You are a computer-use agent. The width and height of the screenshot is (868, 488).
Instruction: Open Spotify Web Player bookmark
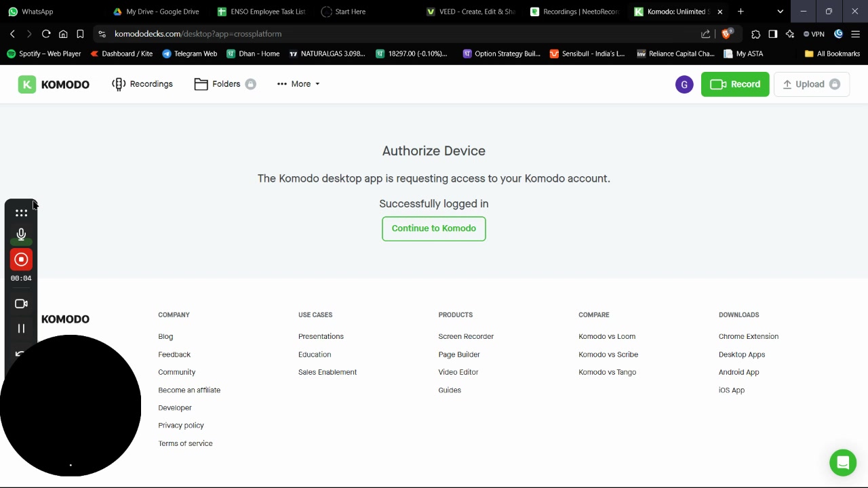[x=43, y=54]
